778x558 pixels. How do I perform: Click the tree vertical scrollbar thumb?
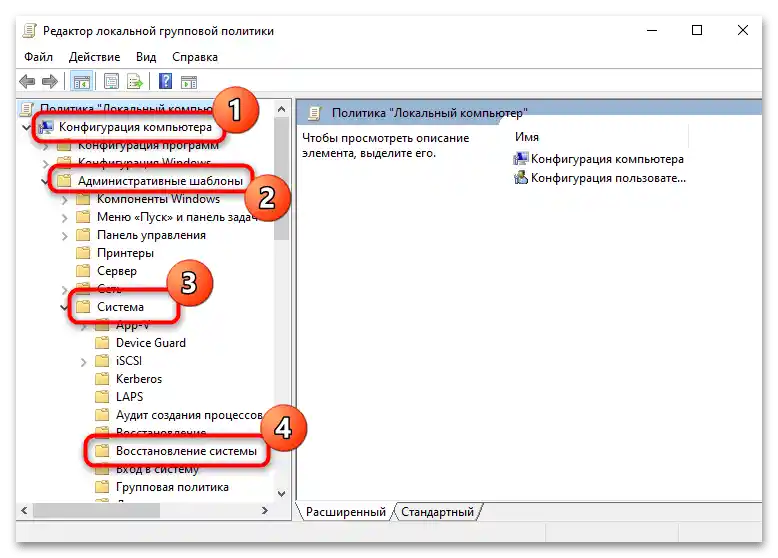click(281, 179)
